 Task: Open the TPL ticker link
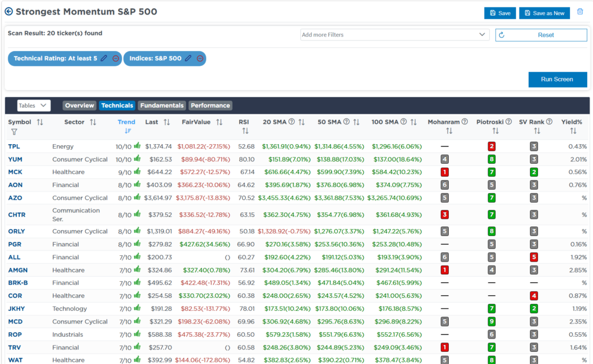coord(14,146)
